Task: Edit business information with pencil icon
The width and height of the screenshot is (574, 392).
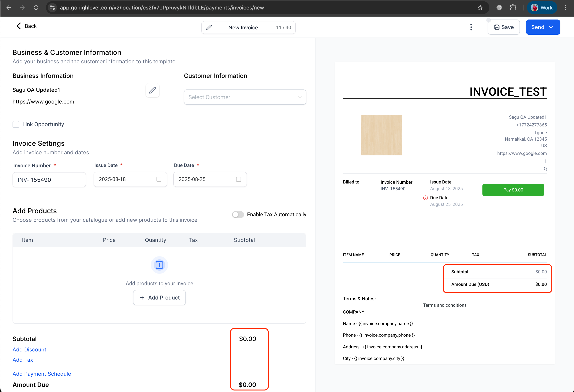Action: [152, 90]
